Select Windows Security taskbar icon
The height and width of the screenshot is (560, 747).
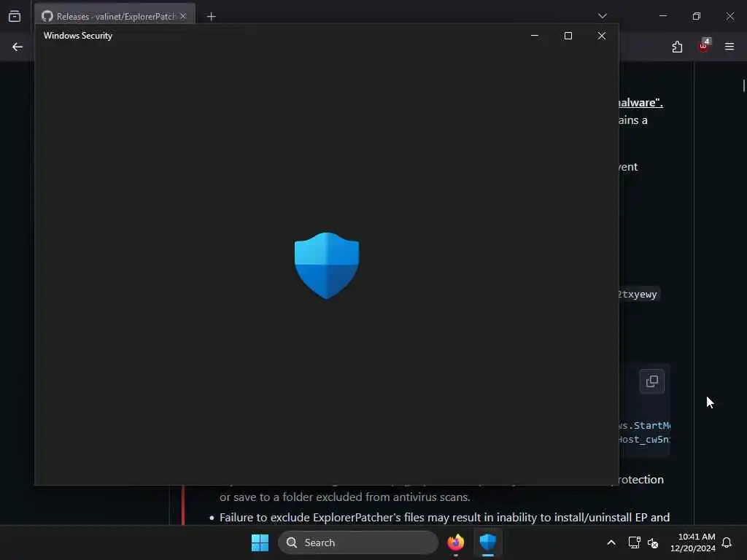point(488,542)
